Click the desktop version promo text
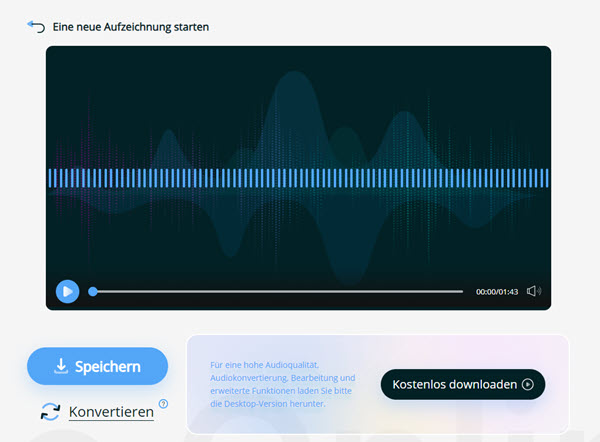This screenshot has height=442, width=600. coord(282,384)
